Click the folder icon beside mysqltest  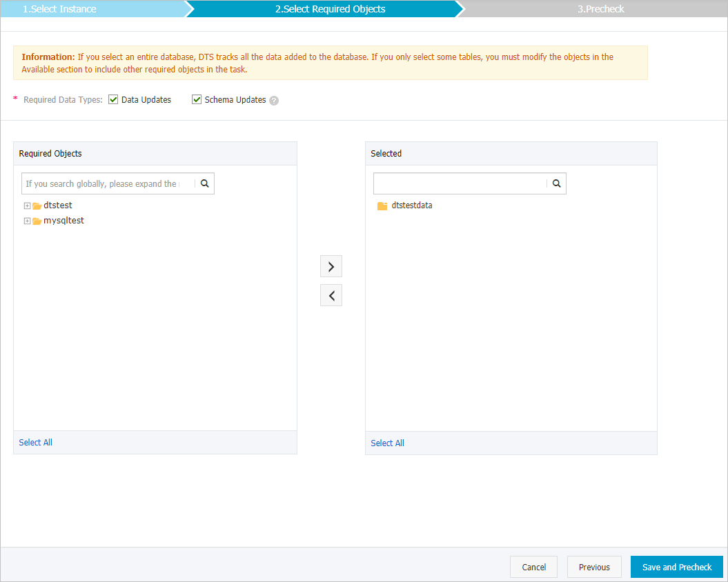pyautogui.click(x=37, y=220)
